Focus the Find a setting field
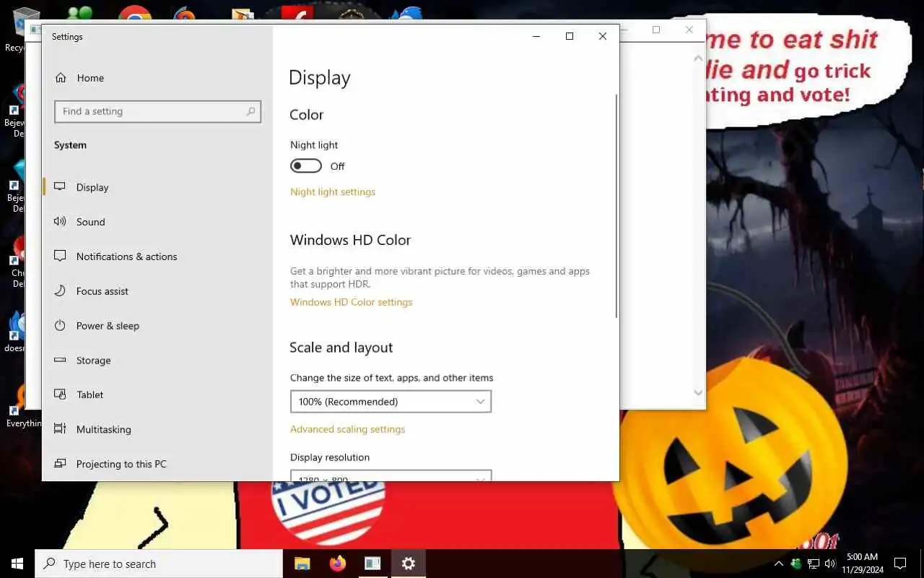Screen dimensions: 924x578 coord(157,111)
